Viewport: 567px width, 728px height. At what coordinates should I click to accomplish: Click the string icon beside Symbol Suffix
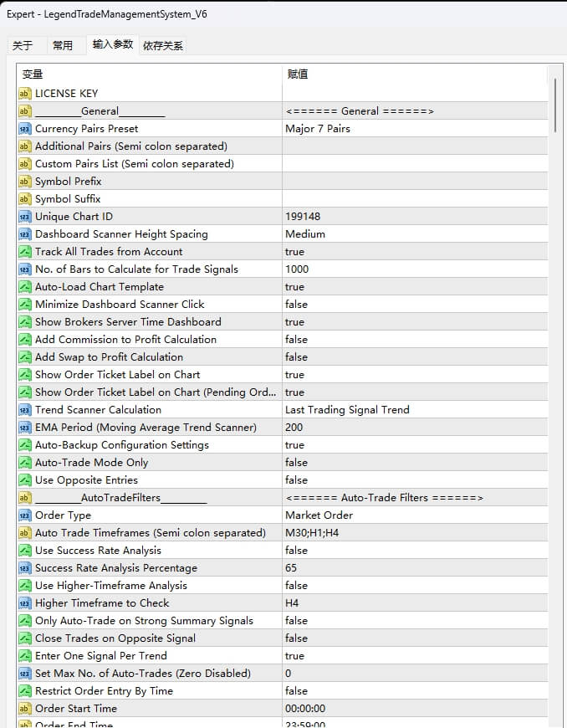pyautogui.click(x=24, y=199)
